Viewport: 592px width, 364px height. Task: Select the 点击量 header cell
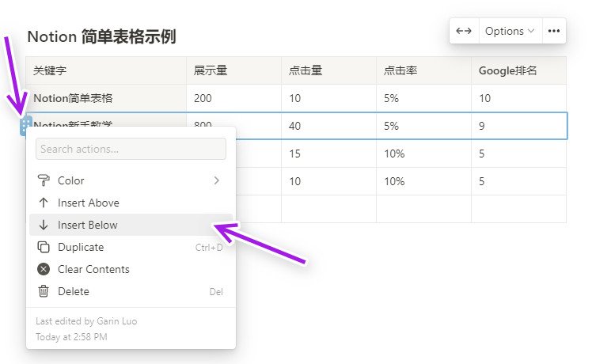(329, 70)
